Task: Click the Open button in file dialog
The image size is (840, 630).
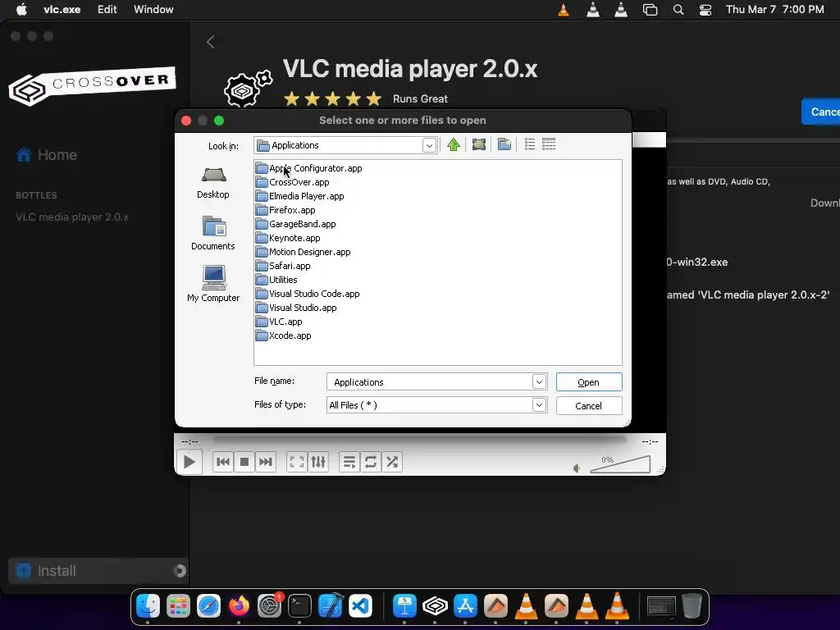Action: tap(589, 382)
